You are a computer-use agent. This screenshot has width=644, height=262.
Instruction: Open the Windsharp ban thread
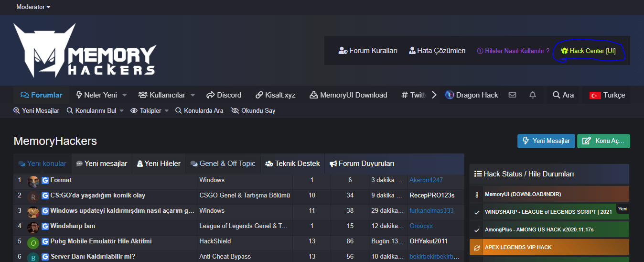[73, 226]
